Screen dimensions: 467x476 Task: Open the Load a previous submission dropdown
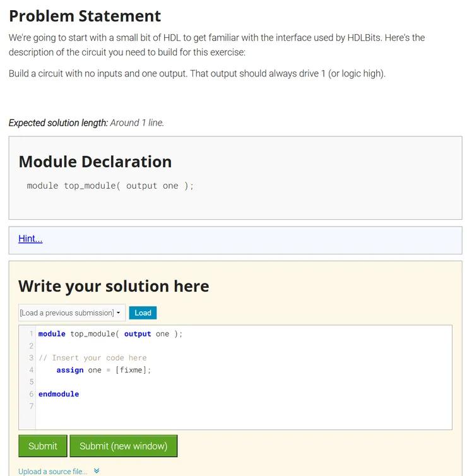coord(72,312)
